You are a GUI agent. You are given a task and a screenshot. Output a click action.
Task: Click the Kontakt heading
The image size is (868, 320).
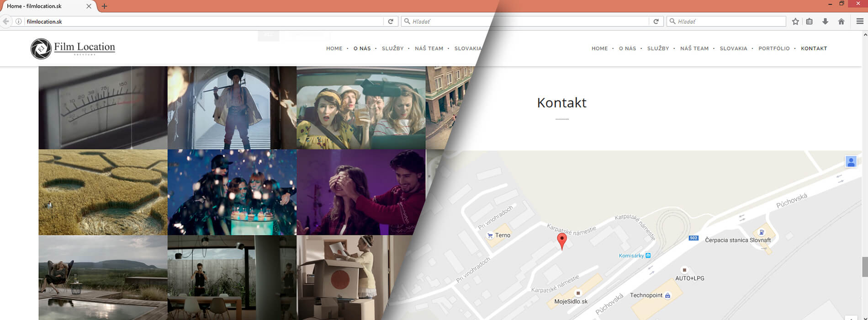561,102
